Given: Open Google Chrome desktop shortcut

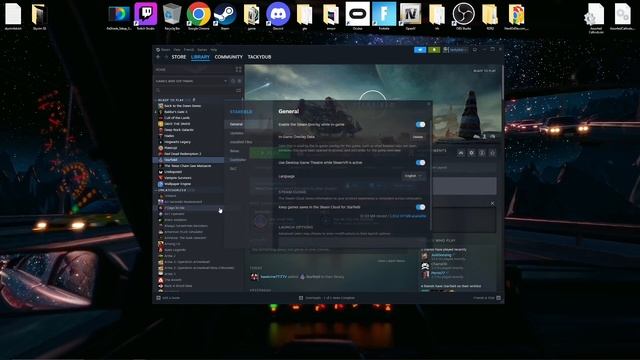Looking at the screenshot, I should point(199,16).
